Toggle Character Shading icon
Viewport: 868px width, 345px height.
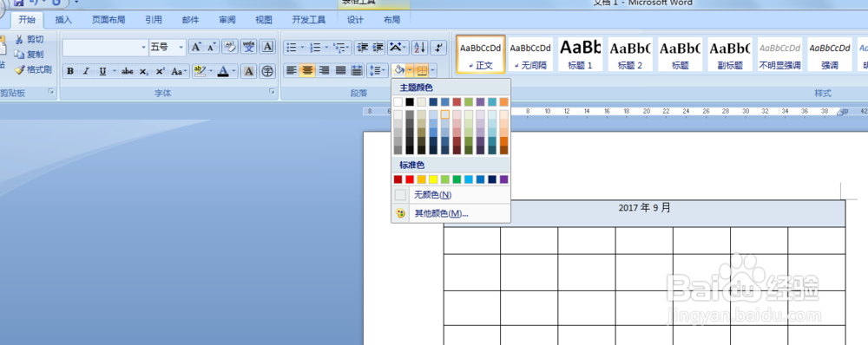249,71
